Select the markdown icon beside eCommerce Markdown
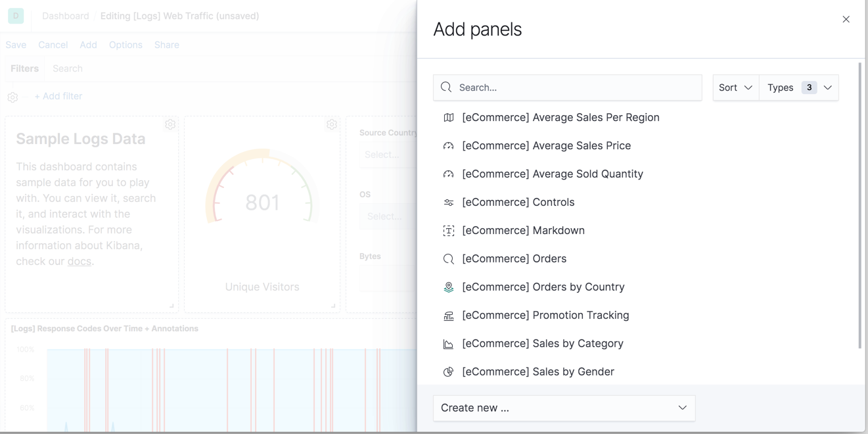Viewport: 868px width, 434px height. [x=448, y=230]
